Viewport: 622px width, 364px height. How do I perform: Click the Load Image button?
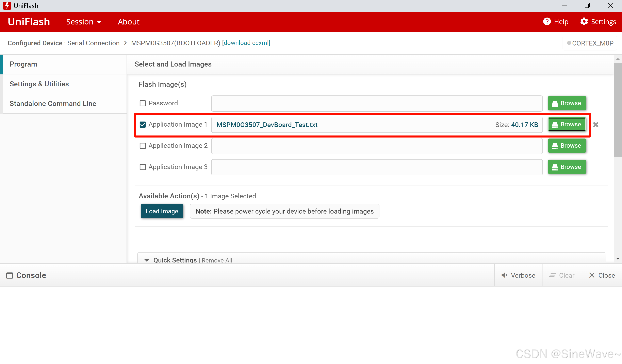click(x=162, y=211)
